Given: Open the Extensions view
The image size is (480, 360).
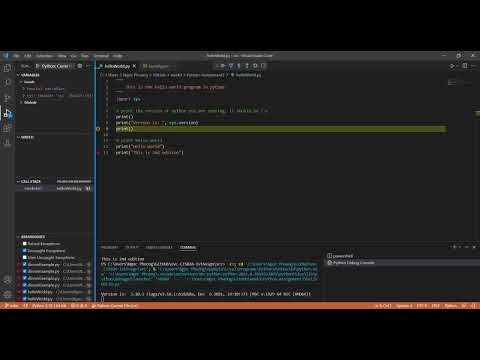Looking at the screenshot, I should pyautogui.click(x=7, y=128).
